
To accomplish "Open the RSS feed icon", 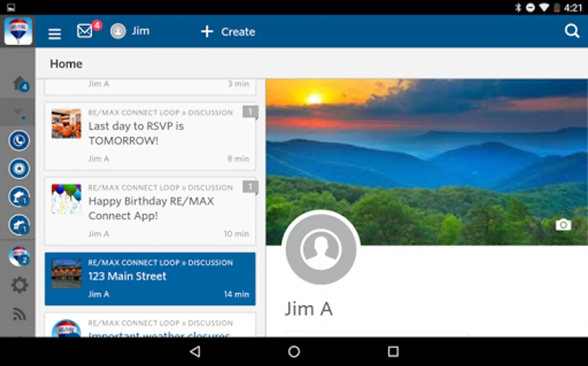I will (19, 314).
